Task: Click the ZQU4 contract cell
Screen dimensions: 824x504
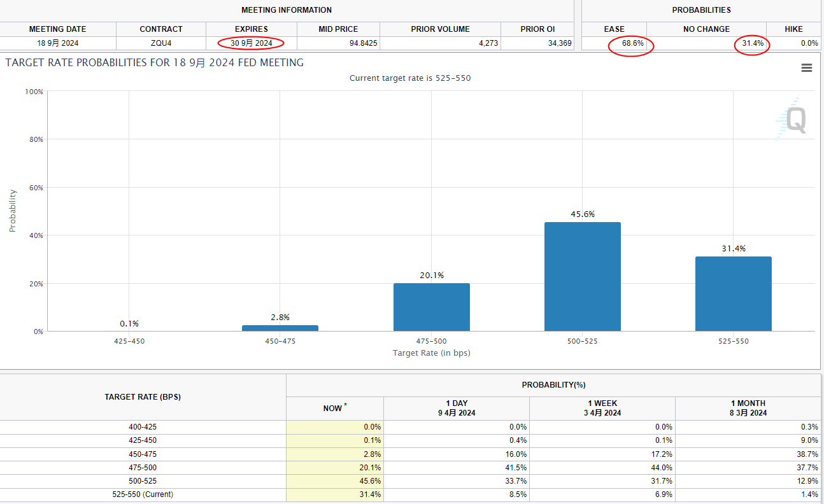Action: pos(160,43)
